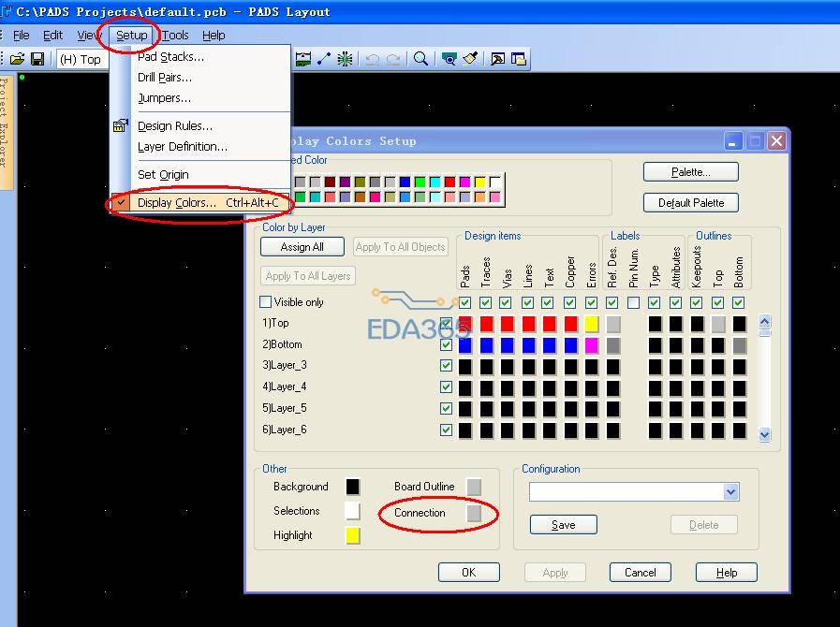
Task: Click the Redraw brush icon
Action: pos(470,59)
